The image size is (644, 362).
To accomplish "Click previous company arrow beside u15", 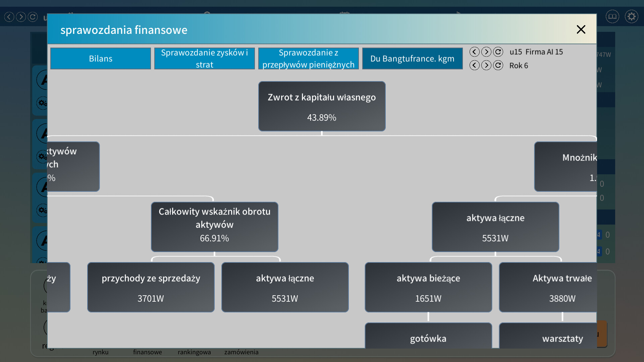I will [x=474, y=52].
